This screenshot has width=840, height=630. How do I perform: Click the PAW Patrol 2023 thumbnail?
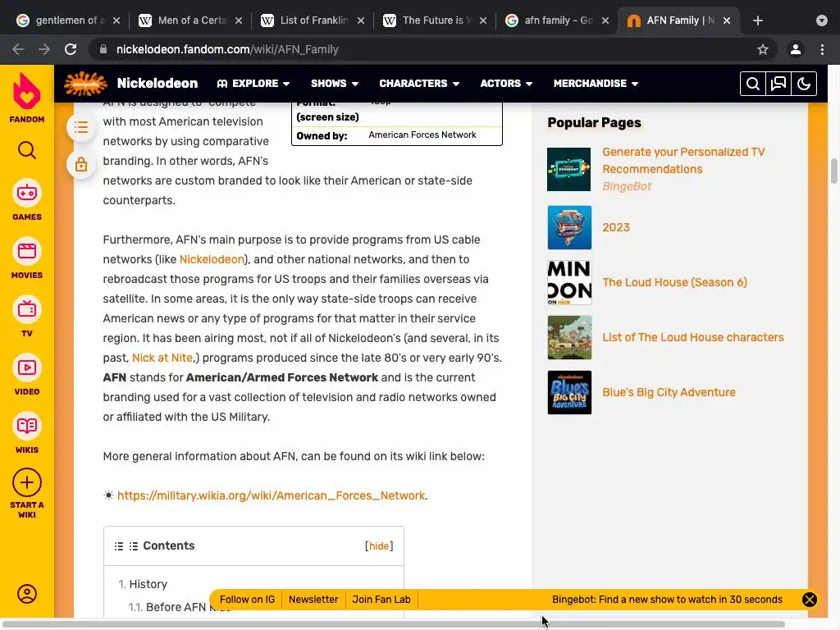569,228
